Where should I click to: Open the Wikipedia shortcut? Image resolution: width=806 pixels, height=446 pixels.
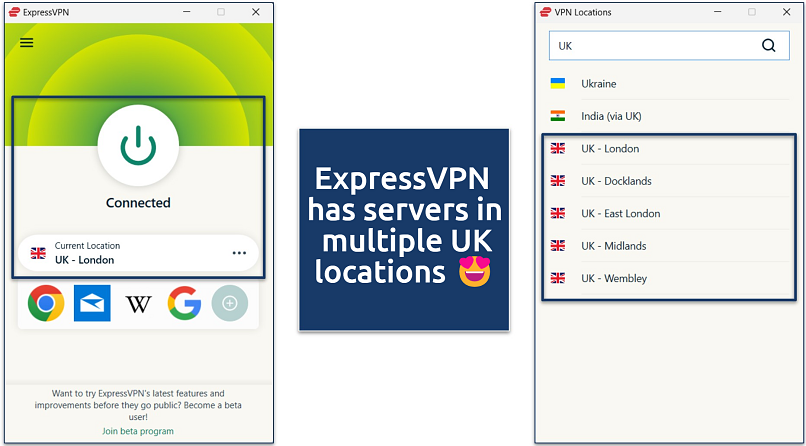(138, 303)
